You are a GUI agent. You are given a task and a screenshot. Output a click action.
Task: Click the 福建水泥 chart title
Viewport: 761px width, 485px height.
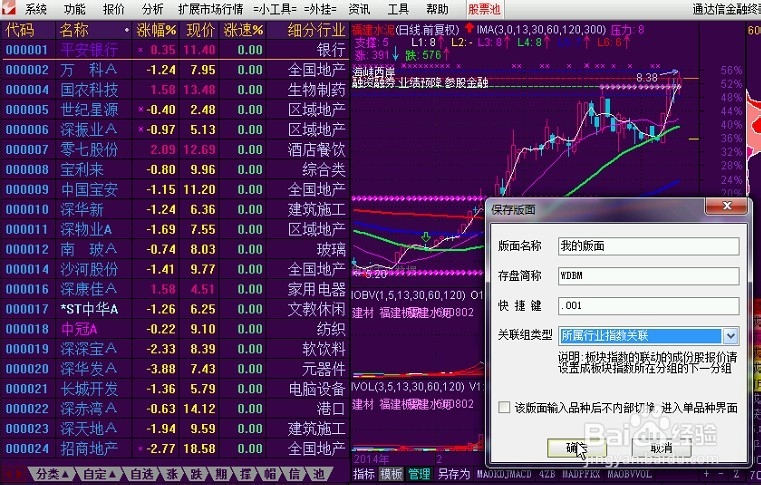point(373,30)
